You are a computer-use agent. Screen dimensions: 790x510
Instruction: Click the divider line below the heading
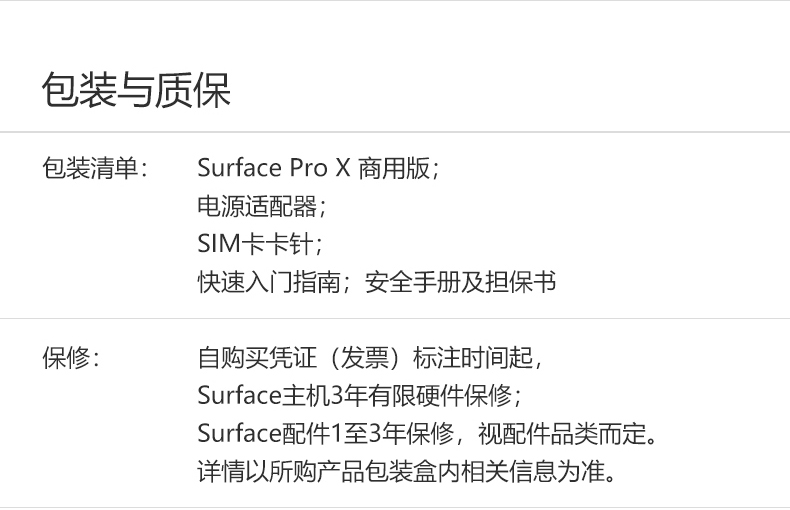[x=395, y=132]
